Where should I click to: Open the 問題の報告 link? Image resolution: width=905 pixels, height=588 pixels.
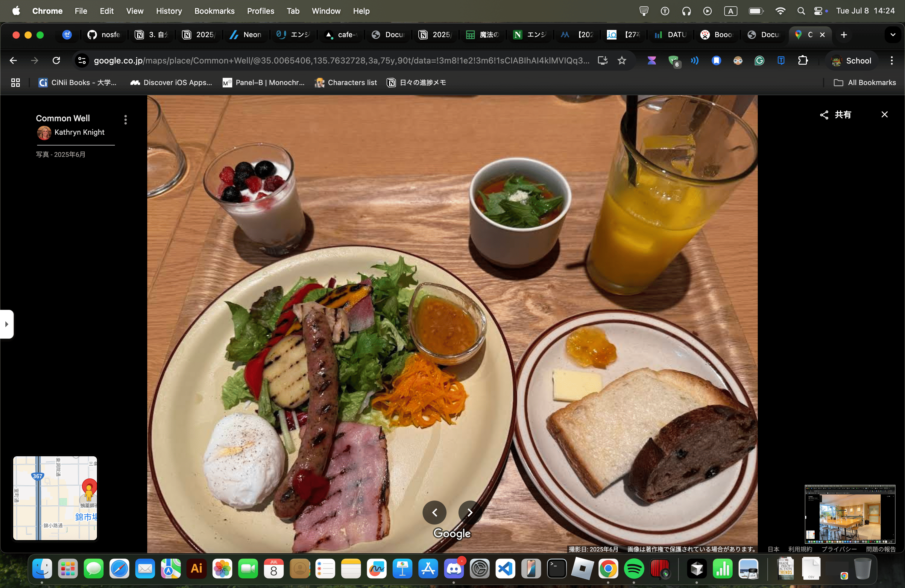(x=881, y=549)
